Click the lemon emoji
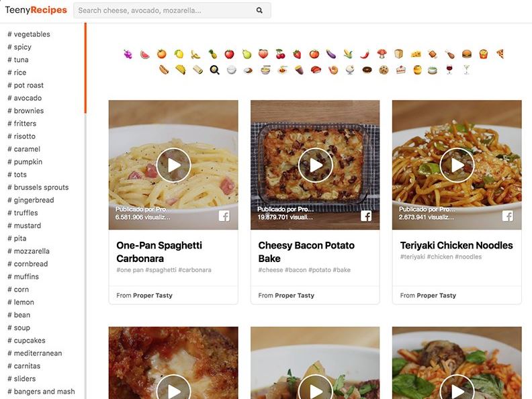The height and width of the screenshot is (399, 532). (179, 54)
